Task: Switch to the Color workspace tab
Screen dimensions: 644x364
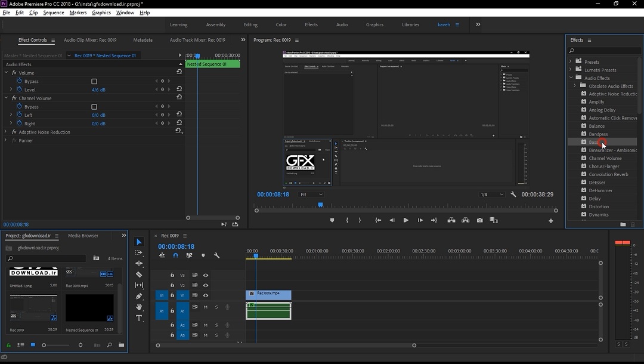Action: (281, 24)
